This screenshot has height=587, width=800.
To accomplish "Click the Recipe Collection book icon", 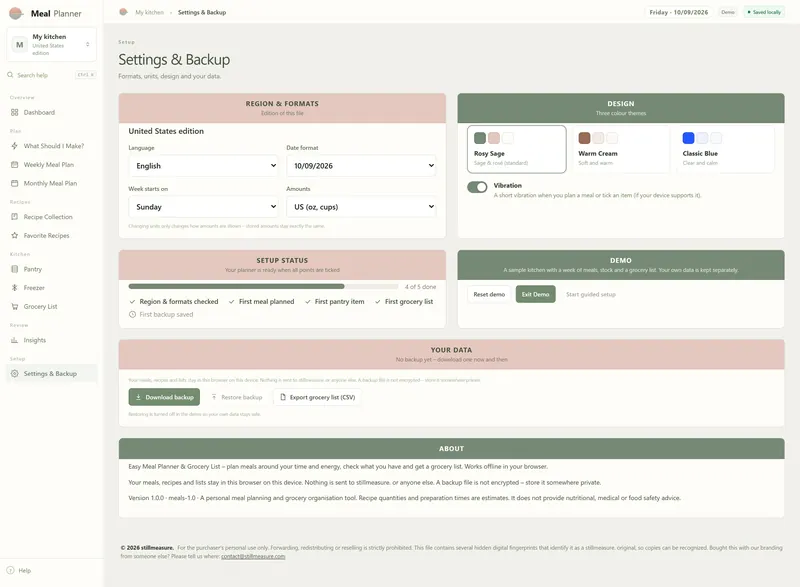I will click(14, 217).
